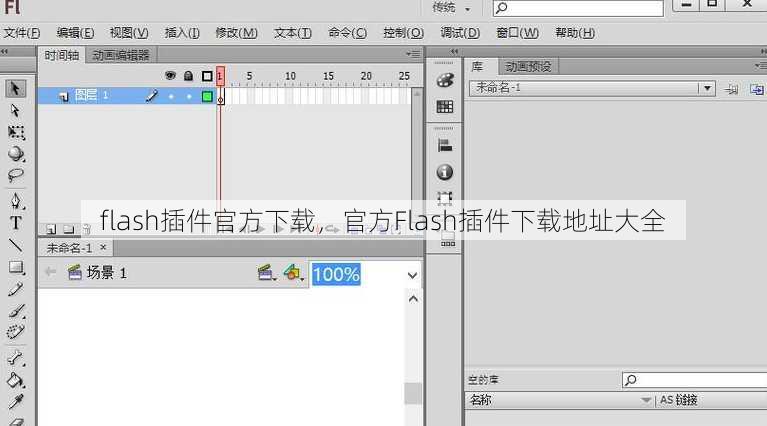
Task: Select the Selection arrow tool
Action: [x=15, y=89]
